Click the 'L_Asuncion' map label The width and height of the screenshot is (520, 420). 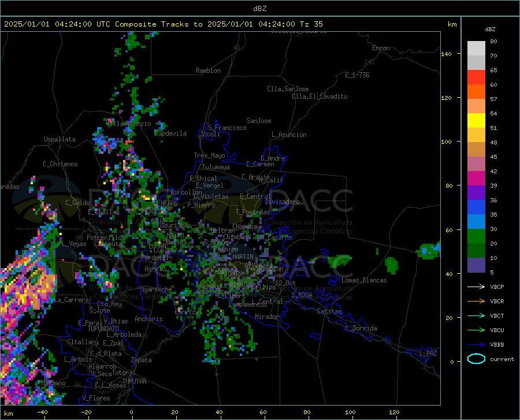pos(289,135)
